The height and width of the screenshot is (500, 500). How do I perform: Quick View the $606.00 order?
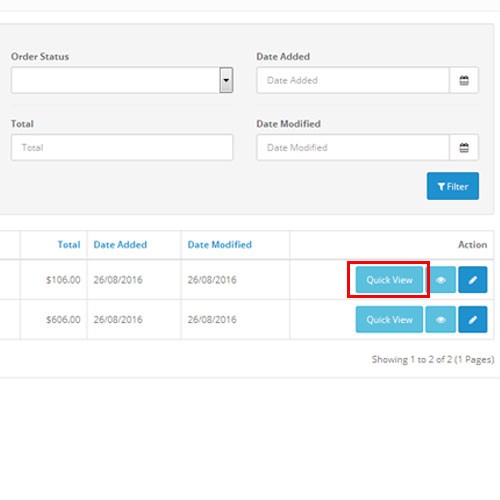pyautogui.click(x=389, y=320)
